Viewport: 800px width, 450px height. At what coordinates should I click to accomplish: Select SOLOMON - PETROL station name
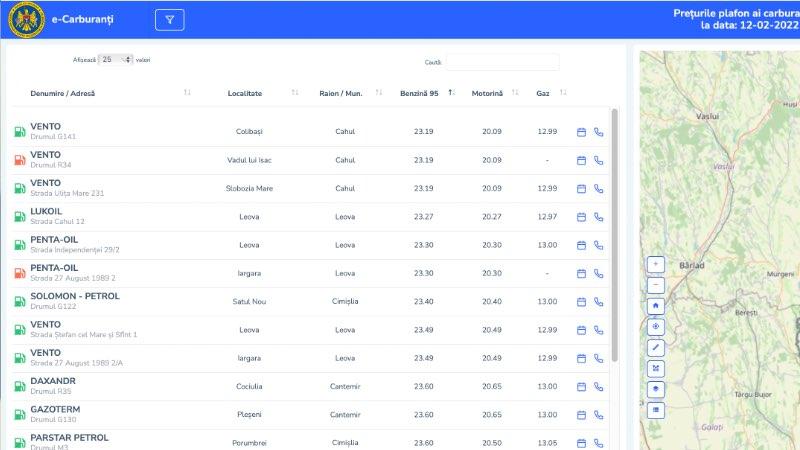coord(75,296)
